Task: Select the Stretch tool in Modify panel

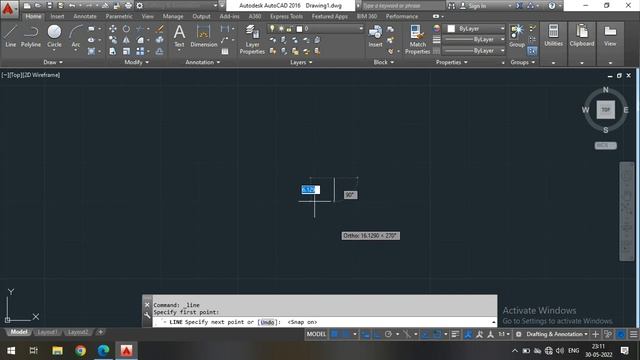Action: [113, 51]
